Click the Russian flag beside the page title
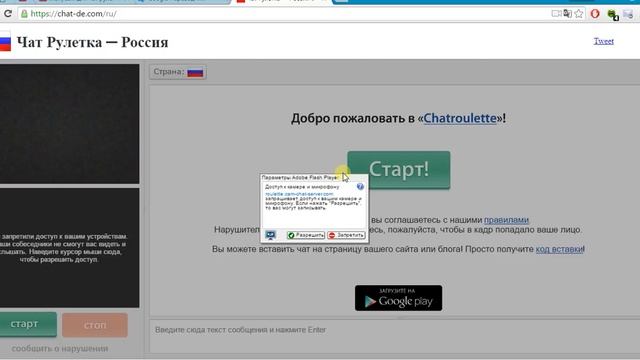The image size is (640, 360). (x=5, y=41)
